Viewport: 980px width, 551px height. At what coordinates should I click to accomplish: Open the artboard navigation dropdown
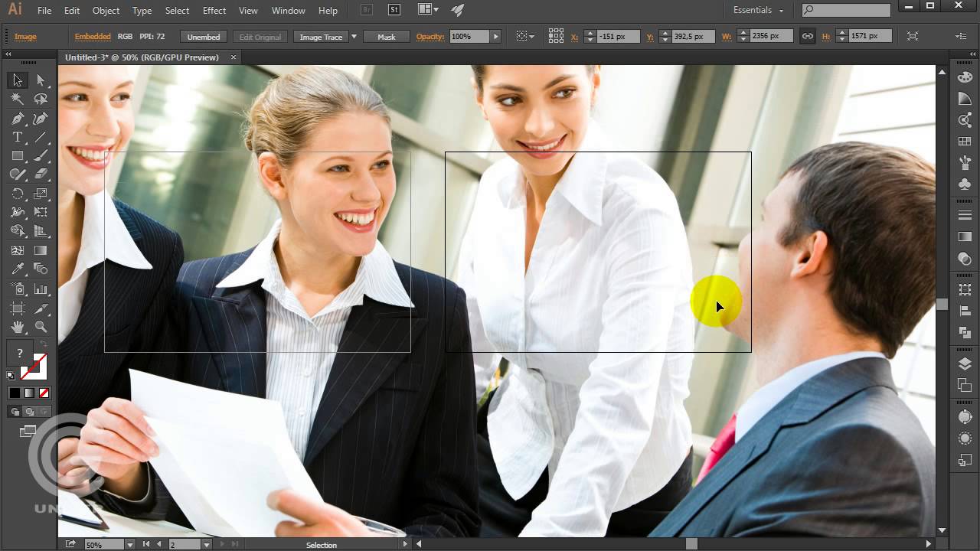207,545
